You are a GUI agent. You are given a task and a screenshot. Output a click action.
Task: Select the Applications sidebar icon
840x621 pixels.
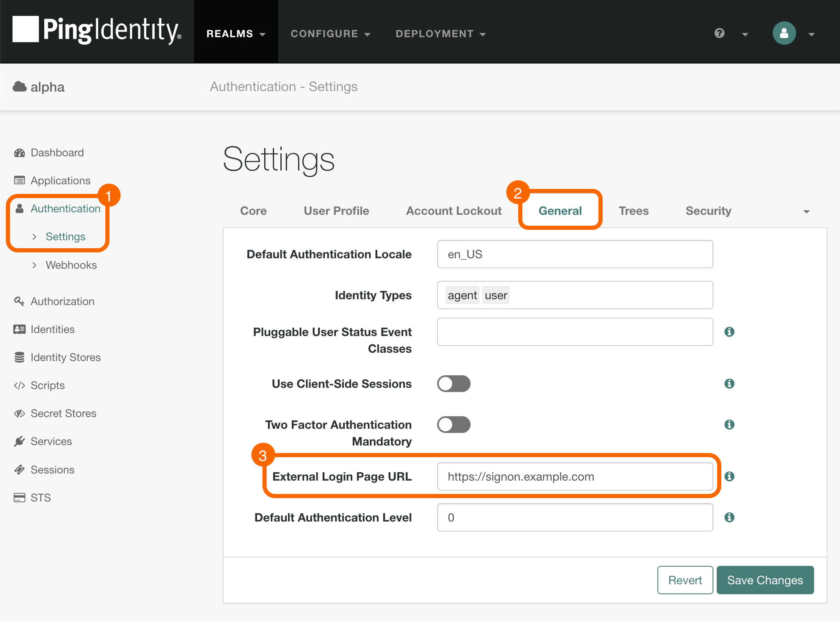coord(19,180)
